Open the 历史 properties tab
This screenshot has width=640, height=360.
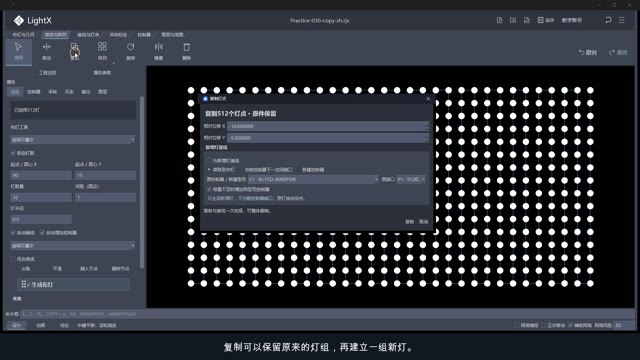point(69,92)
